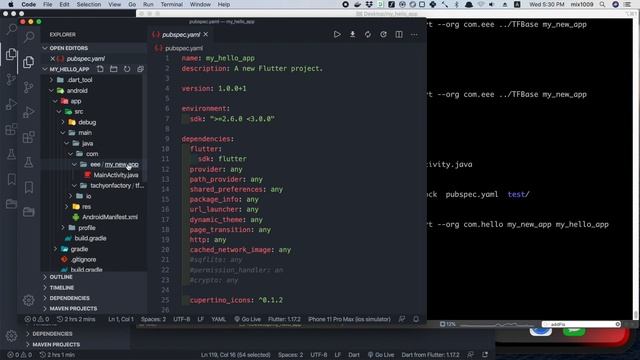Image resolution: width=640 pixels, height=360 pixels.
Task: Click the download packages icon in editor toolbar
Action: point(352,35)
